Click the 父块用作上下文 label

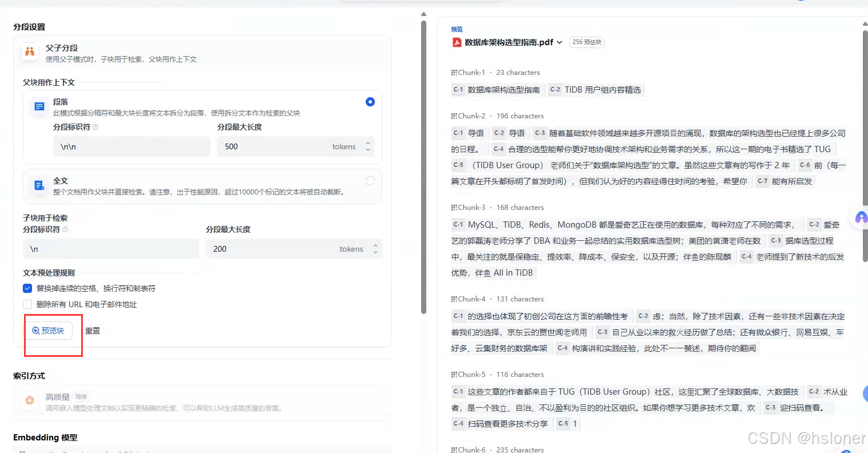click(x=49, y=82)
